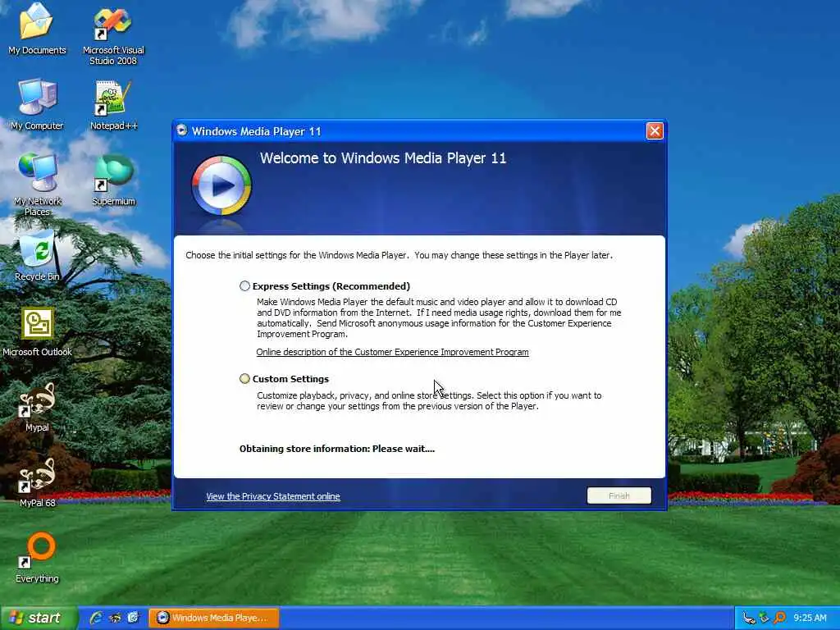Click the Express Settings (Recommended) label text

tap(331, 286)
